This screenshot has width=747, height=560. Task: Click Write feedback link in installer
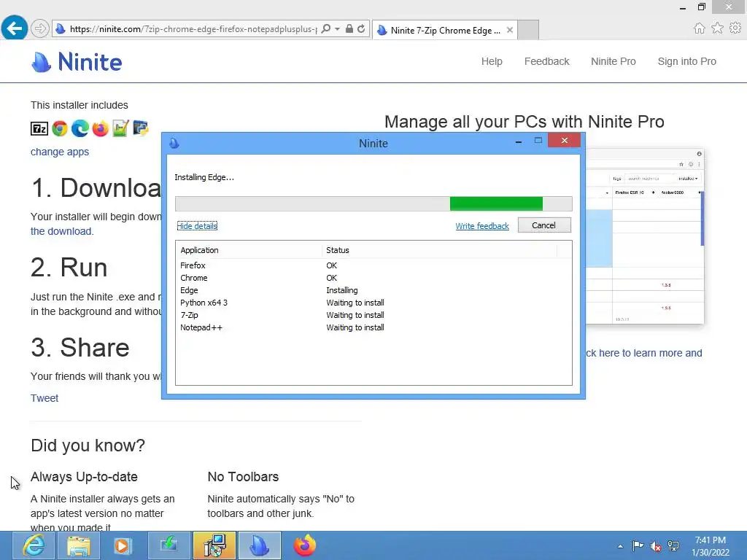[x=482, y=226]
